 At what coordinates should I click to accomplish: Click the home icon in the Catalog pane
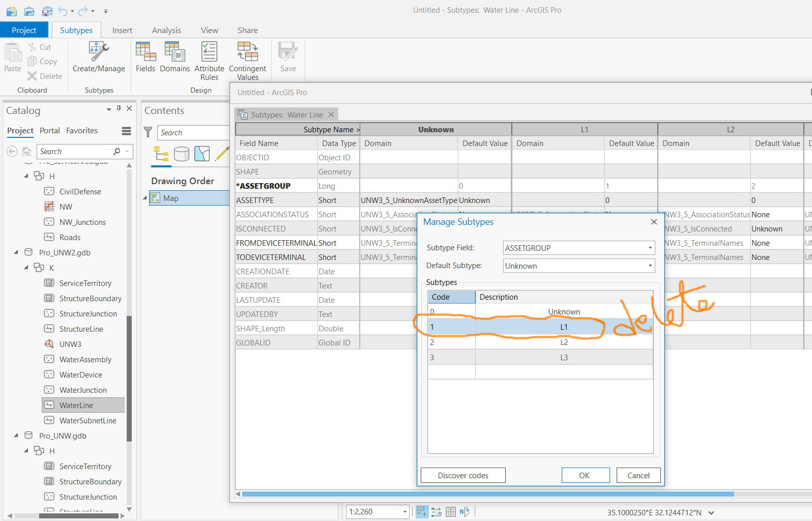27,151
